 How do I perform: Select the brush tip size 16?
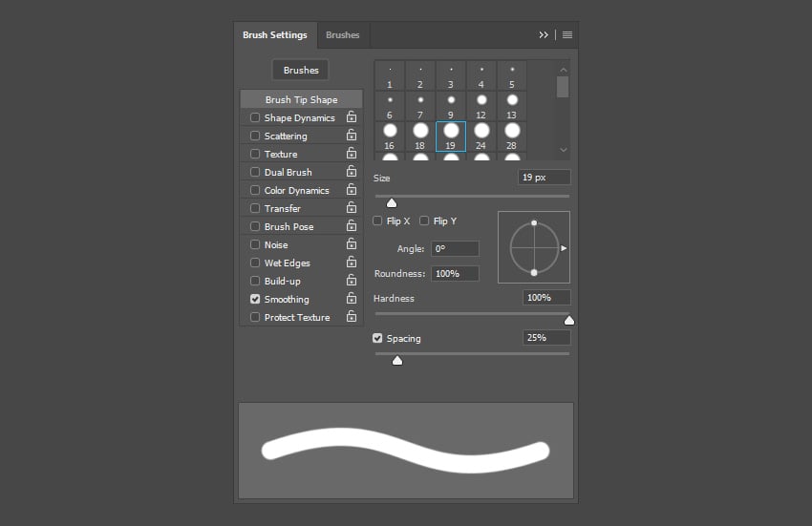click(x=390, y=137)
